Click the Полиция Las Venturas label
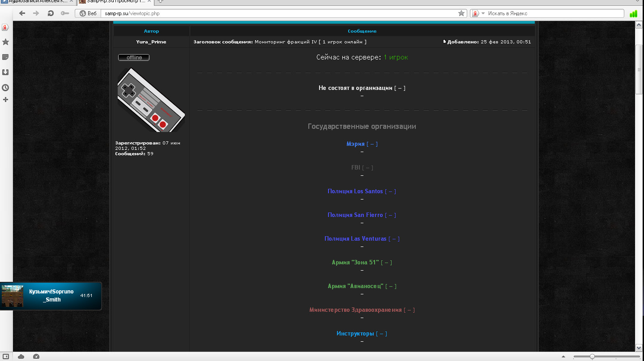Screen dimensions: 644x361 (x=355, y=239)
